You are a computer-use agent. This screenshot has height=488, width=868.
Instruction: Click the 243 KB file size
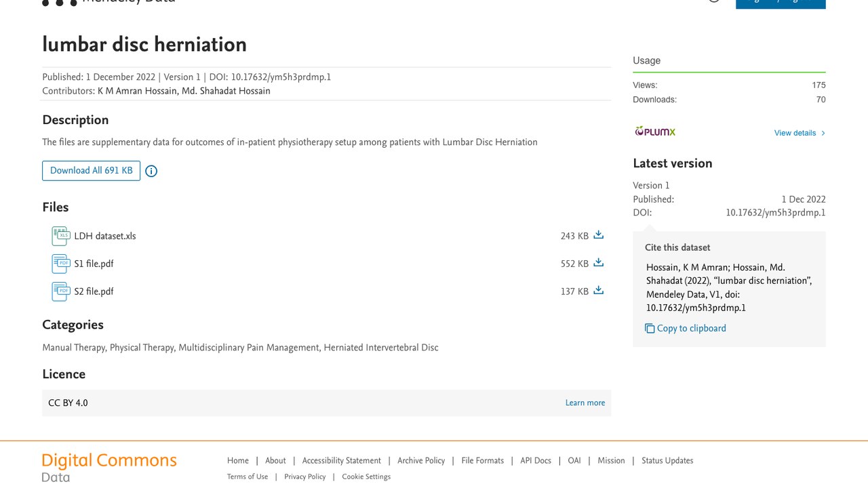point(574,237)
